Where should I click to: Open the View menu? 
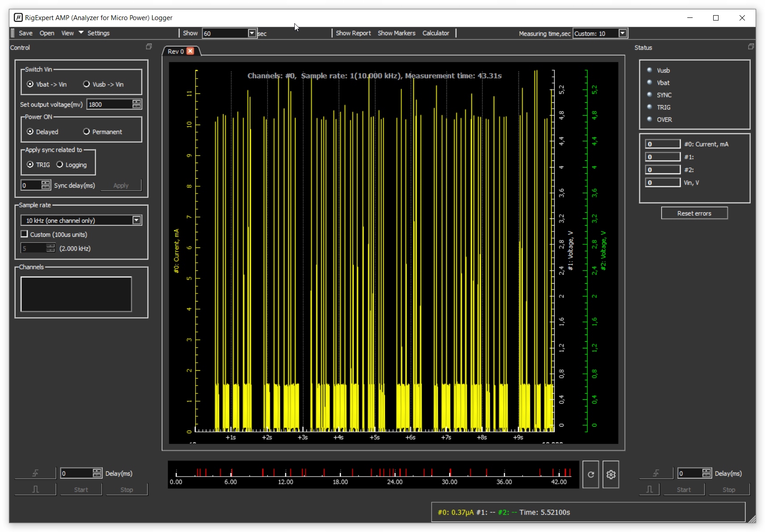click(67, 33)
